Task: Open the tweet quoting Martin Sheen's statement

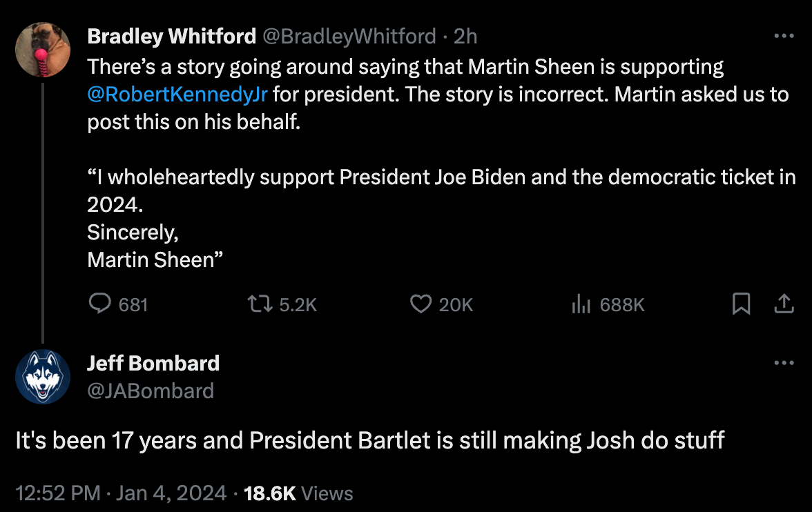Action: click(x=442, y=177)
